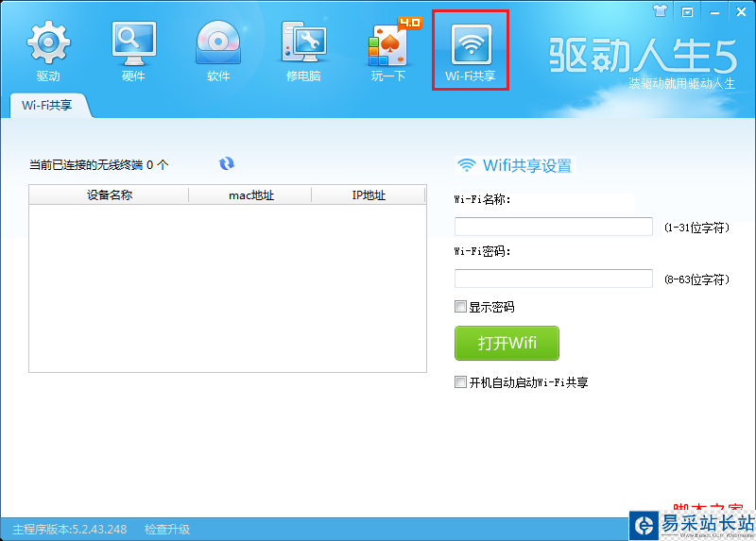Viewport: 756px width, 541px height.
Task: Enable 开机自动启动Wi-Fi共享 checkbox
Action: 460,382
